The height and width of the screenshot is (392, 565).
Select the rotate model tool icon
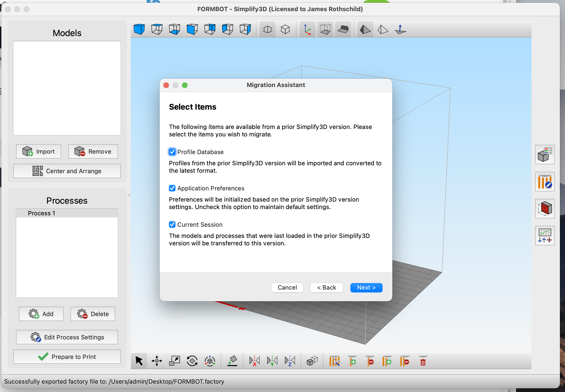(192, 361)
